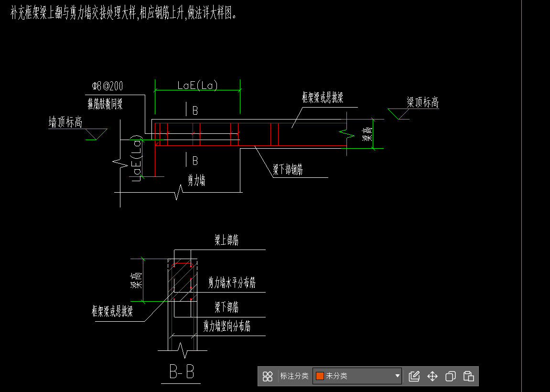Select the 墙顶标高 label
The image size is (550, 392).
pyautogui.click(x=65, y=122)
